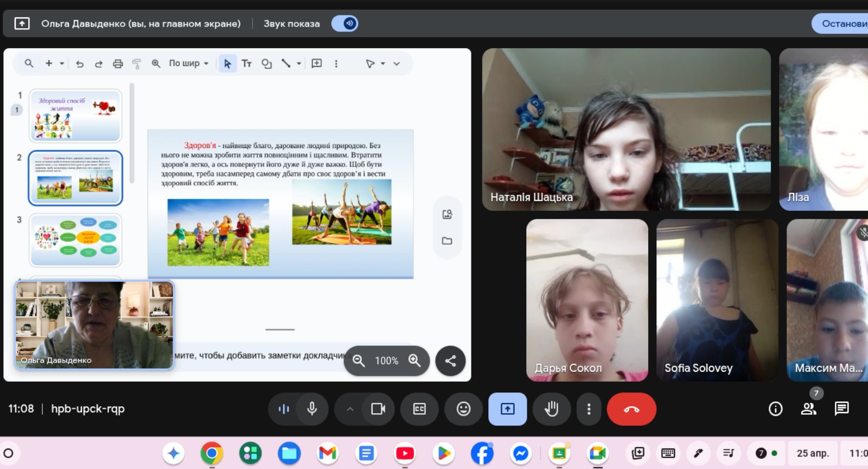
Task: Click the Sofia Solovey video tile
Action: 717,300
